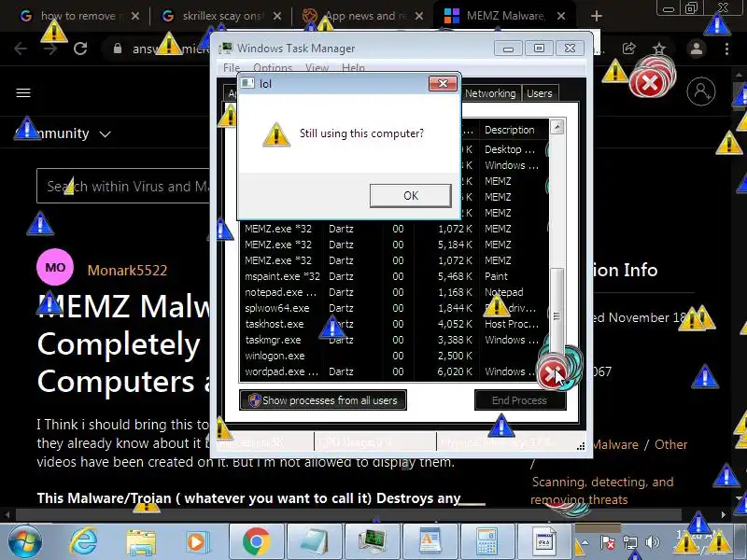Reload the current browser page

[80, 49]
